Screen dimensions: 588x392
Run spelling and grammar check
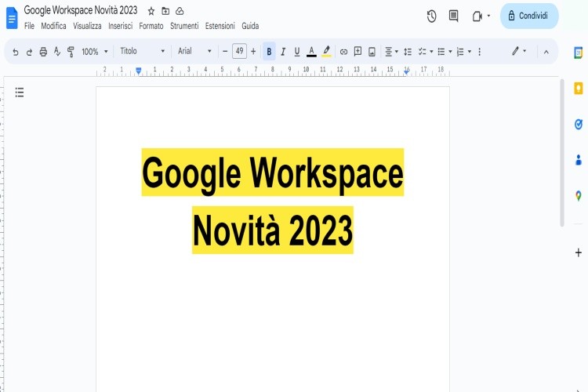(57, 52)
